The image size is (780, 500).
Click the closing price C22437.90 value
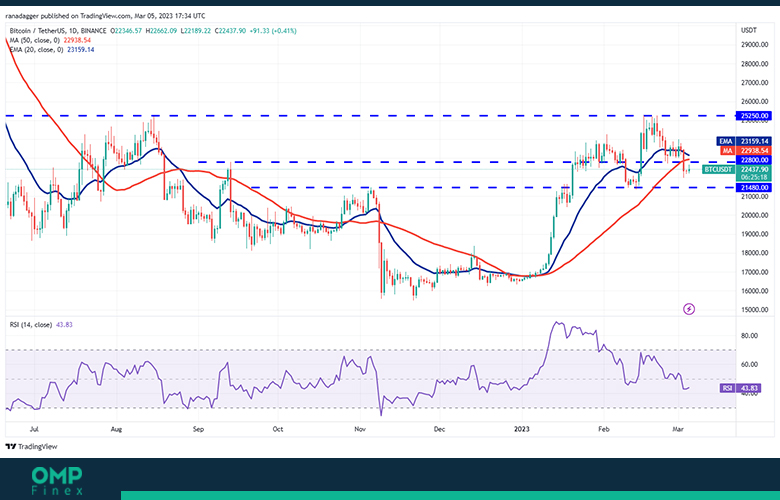click(231, 31)
